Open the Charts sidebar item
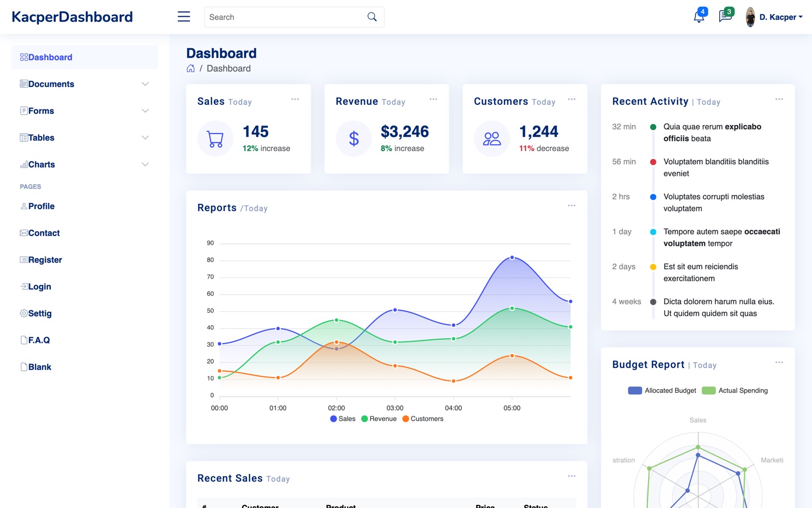The height and width of the screenshot is (508, 812). pyautogui.click(x=85, y=165)
